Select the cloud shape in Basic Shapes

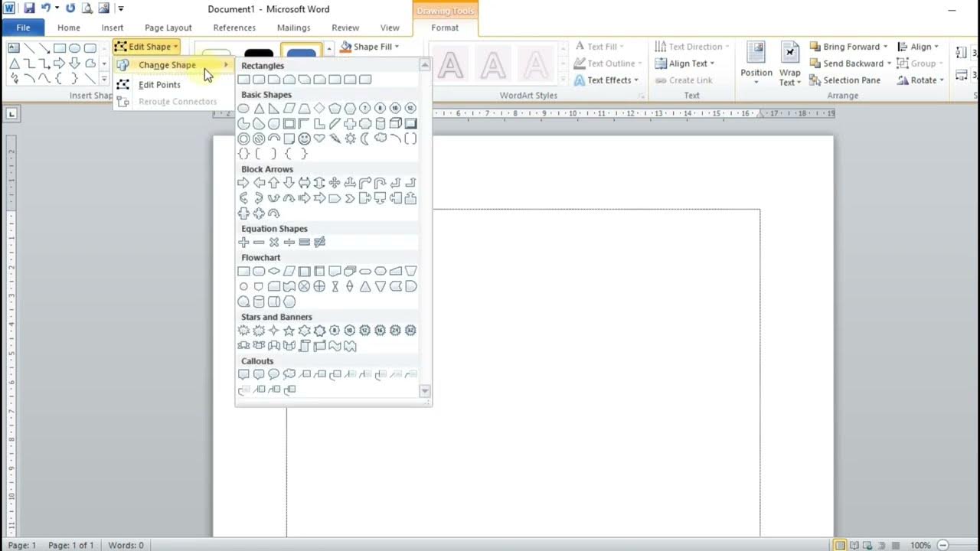click(380, 139)
